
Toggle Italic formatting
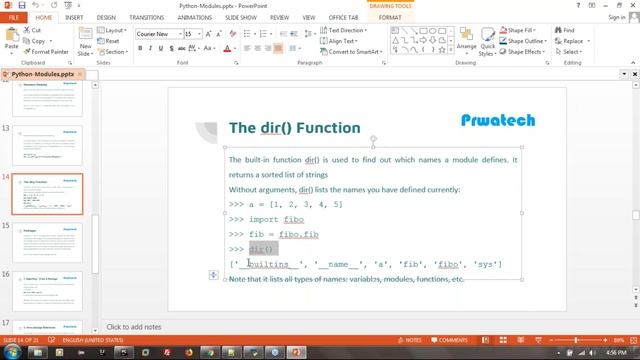[x=151, y=49]
